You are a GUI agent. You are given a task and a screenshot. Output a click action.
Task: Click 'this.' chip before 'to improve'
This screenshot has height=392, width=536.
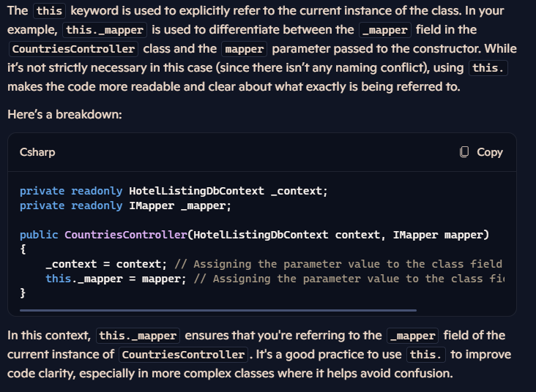(x=426, y=355)
